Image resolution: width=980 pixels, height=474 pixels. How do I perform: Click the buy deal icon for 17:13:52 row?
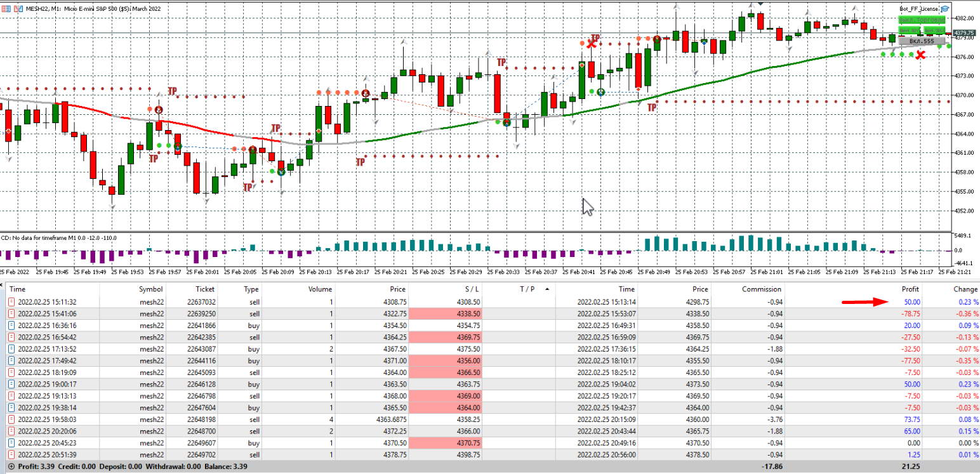click(12, 349)
